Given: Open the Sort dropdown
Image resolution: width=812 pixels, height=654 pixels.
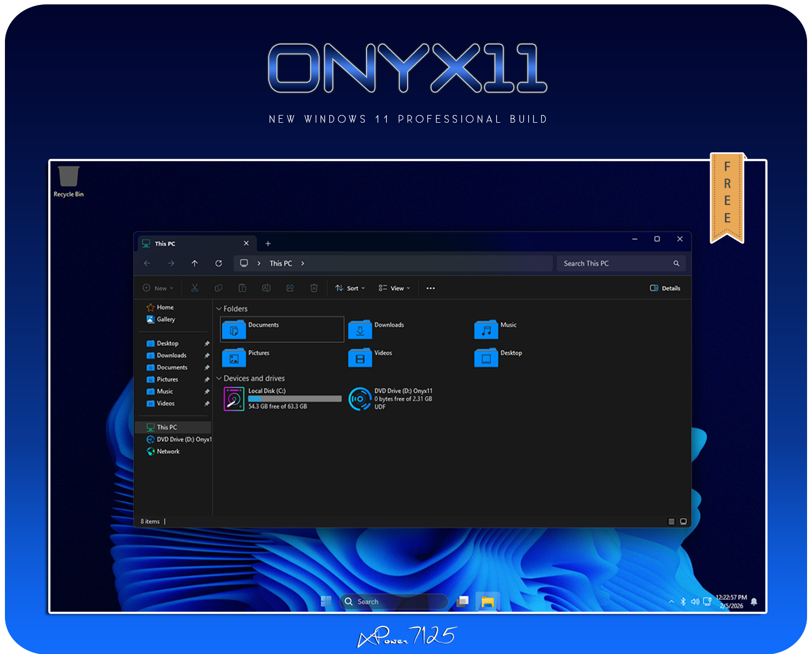Looking at the screenshot, I should 350,288.
